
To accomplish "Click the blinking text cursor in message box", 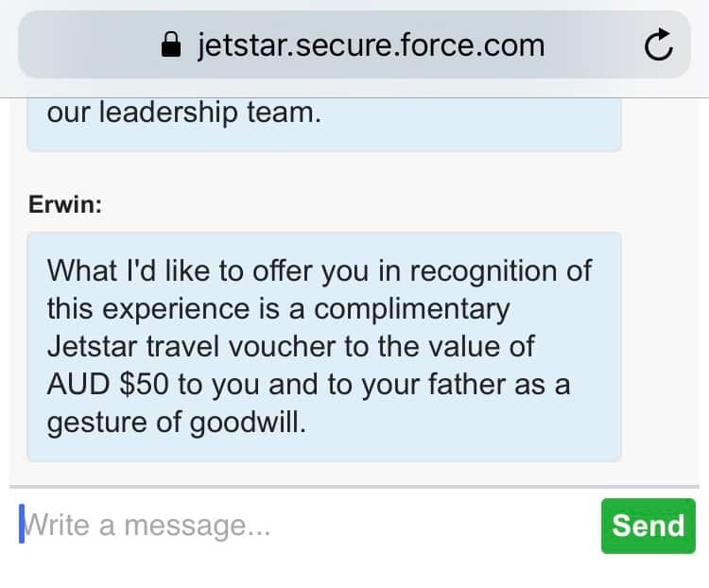I will [x=22, y=525].
